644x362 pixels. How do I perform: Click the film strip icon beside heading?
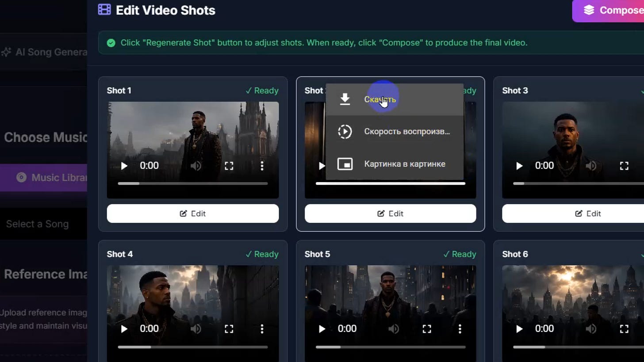[104, 10]
